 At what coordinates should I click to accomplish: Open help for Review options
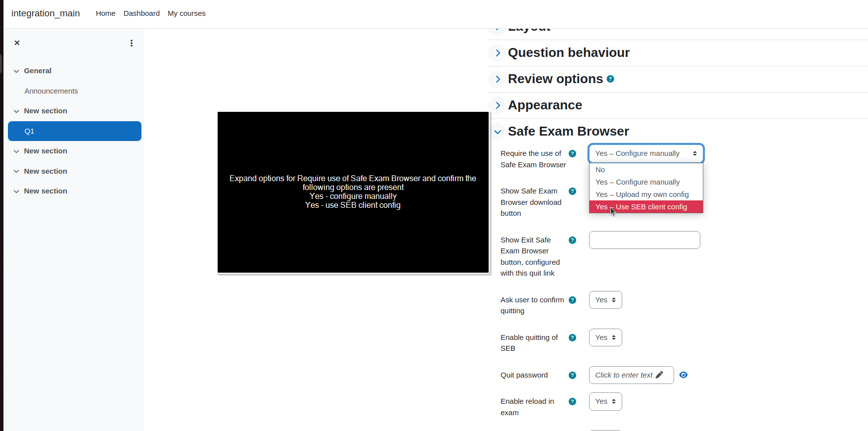click(610, 79)
